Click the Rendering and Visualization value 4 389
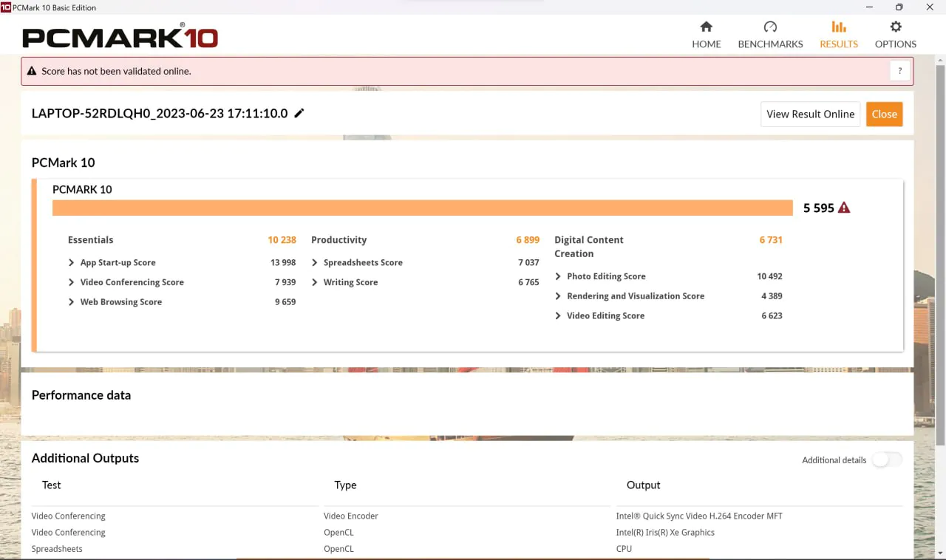 coord(772,296)
